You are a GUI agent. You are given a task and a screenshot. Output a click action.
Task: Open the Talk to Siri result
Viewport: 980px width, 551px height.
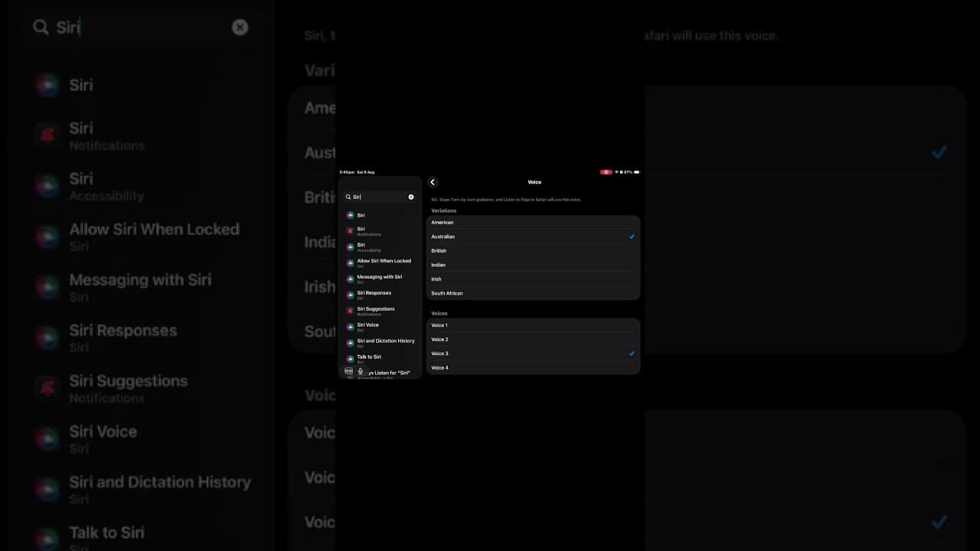pyautogui.click(x=380, y=359)
